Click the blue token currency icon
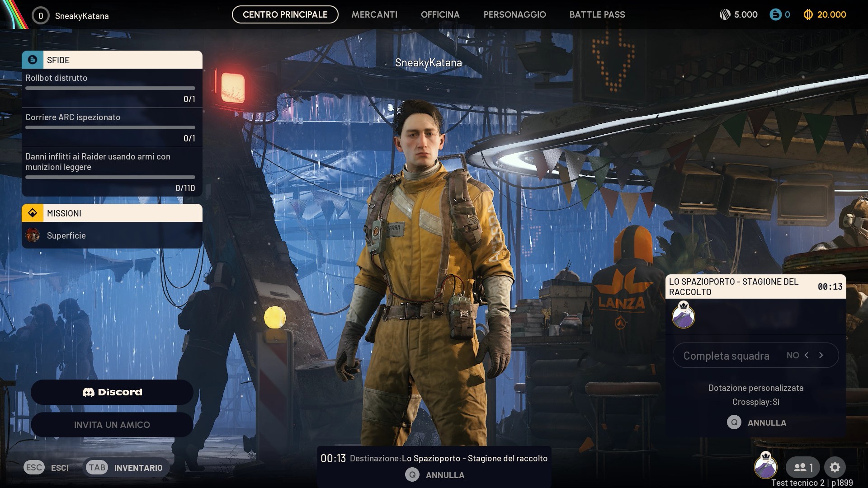Screen dimensions: 868x488 pos(775,15)
